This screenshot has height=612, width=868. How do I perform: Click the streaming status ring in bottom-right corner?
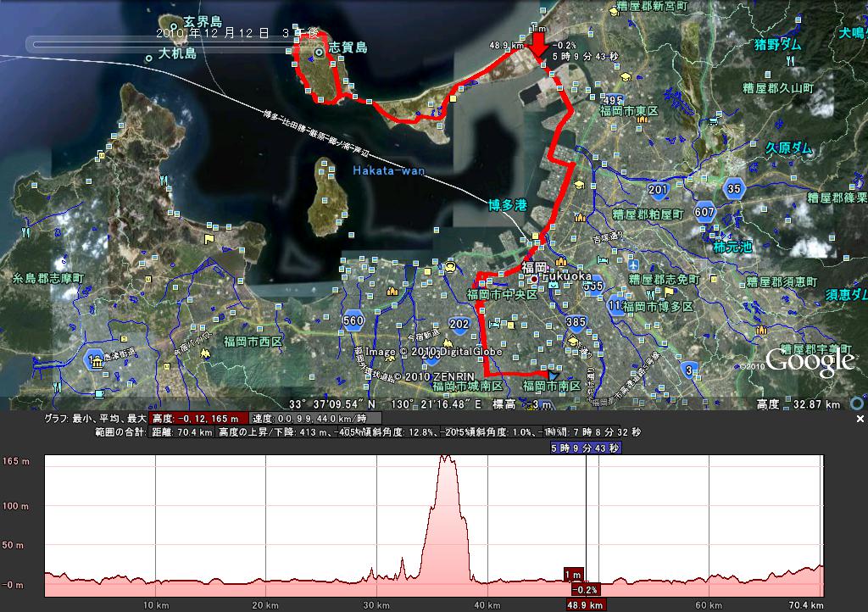pos(857,403)
